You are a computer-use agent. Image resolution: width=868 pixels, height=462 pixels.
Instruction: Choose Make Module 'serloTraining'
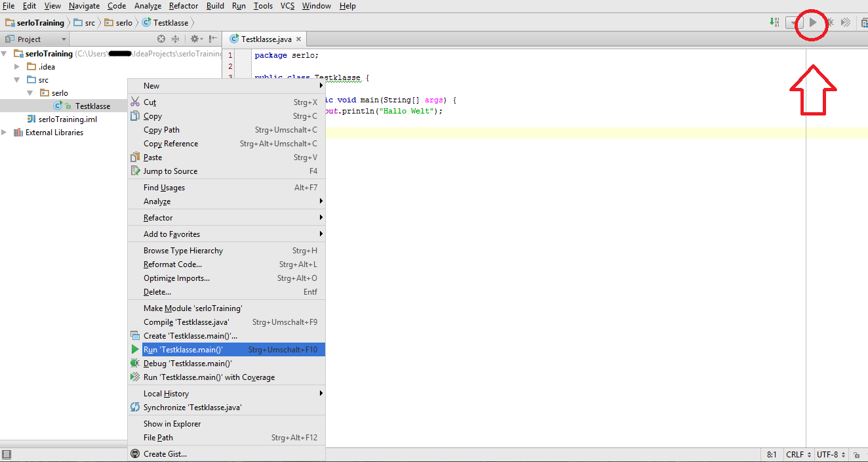point(226,308)
